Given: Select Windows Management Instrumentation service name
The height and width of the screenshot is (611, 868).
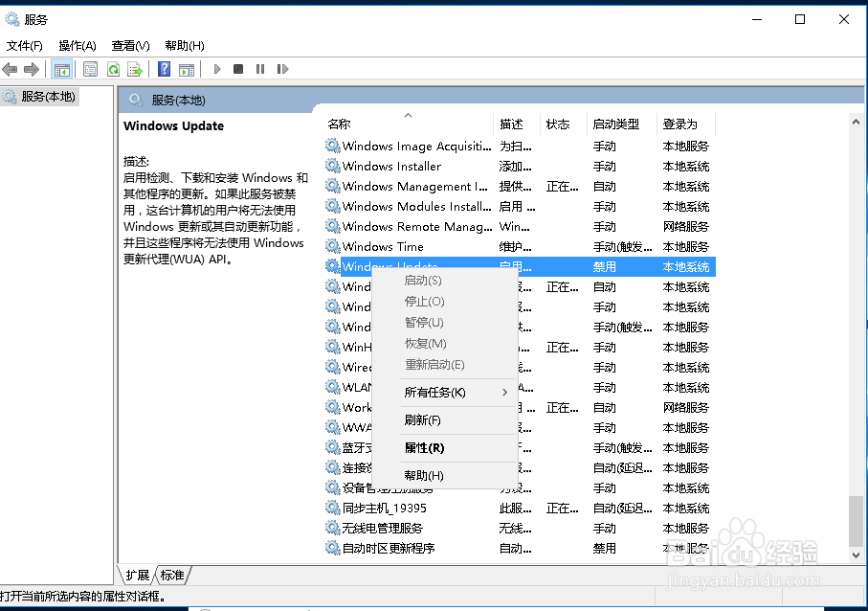Looking at the screenshot, I should tap(415, 186).
